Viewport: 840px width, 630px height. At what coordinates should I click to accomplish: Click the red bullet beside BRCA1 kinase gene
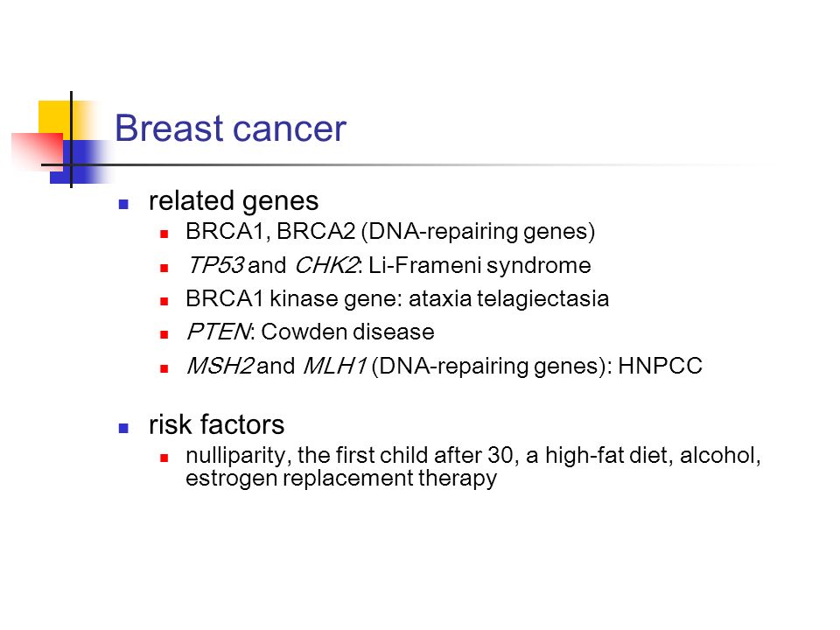(x=164, y=301)
